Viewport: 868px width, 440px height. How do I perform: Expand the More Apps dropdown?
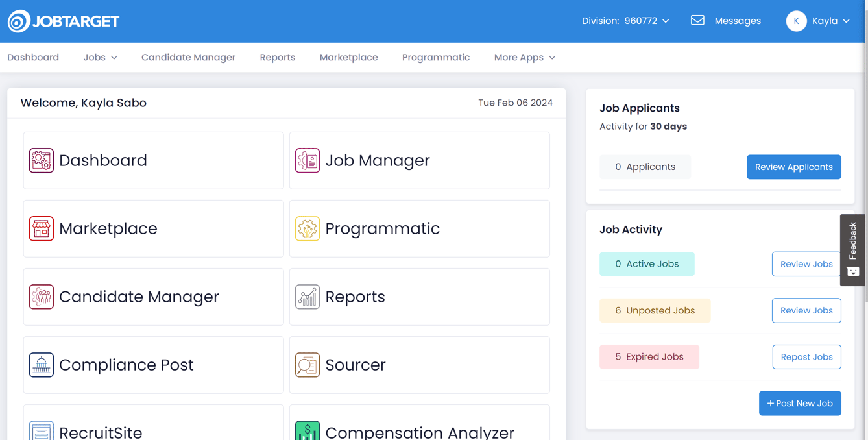point(524,57)
